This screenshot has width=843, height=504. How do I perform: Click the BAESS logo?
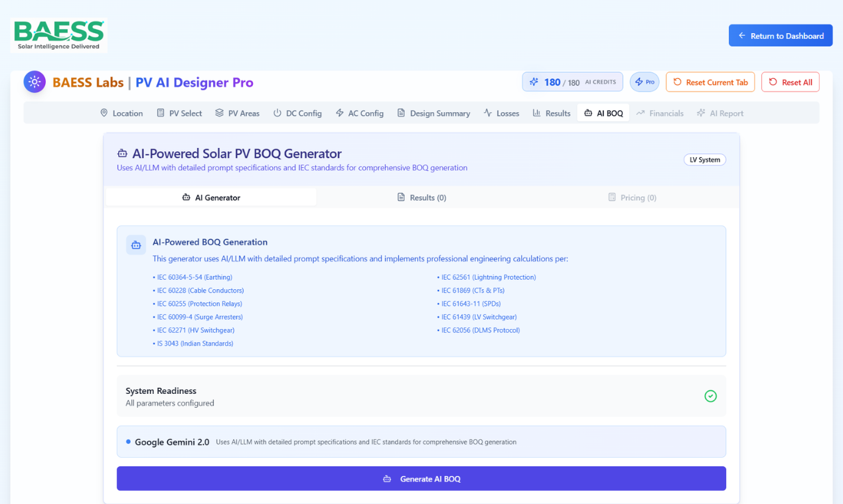coord(58,35)
